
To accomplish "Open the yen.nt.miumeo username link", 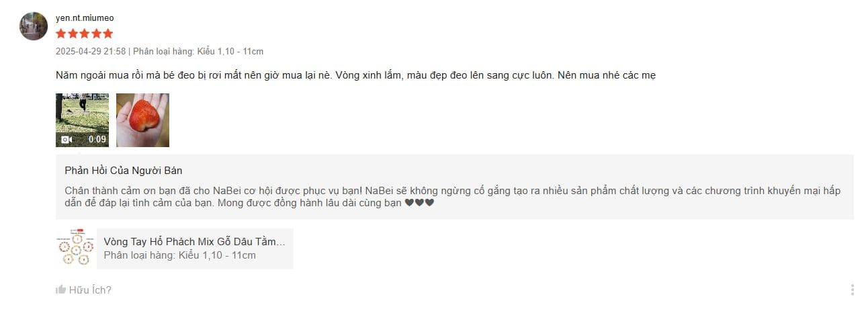I will pos(85,18).
